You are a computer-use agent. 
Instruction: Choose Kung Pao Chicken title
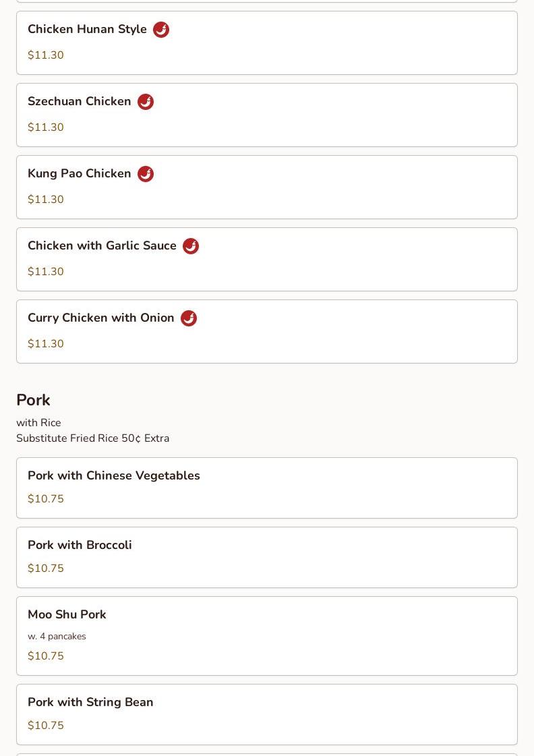[79, 173]
